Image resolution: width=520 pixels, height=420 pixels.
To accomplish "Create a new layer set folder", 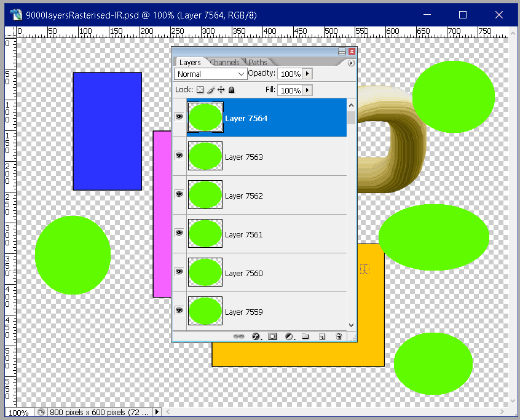I will click(305, 336).
